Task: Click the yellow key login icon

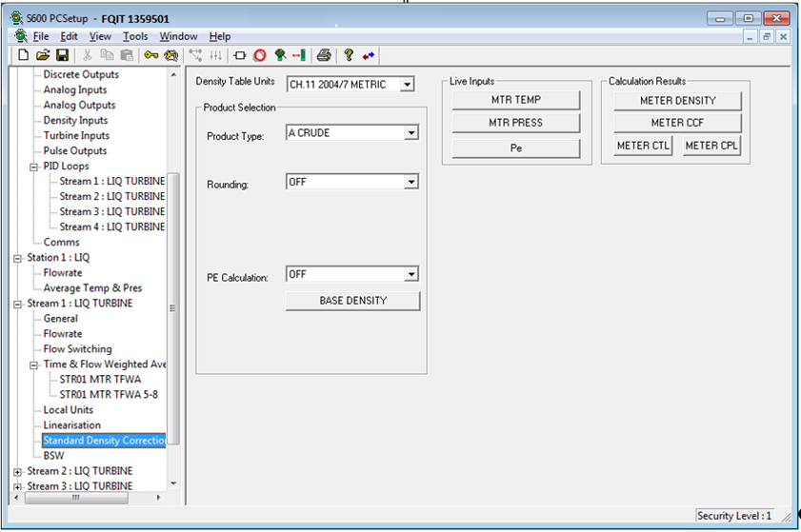Action: tap(151, 55)
